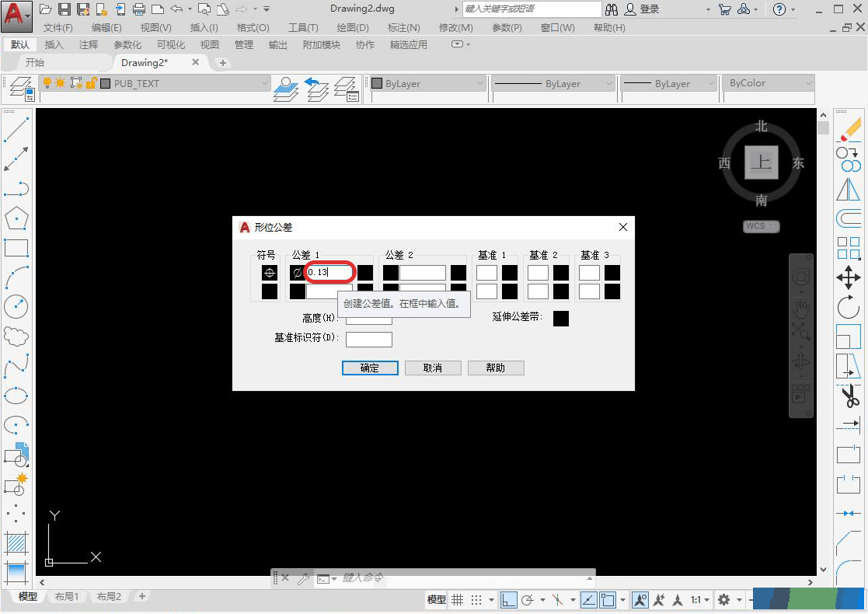Viewport: 868px width, 614px height.
Task: Toggle the layer lock icon
Action: (x=92, y=83)
